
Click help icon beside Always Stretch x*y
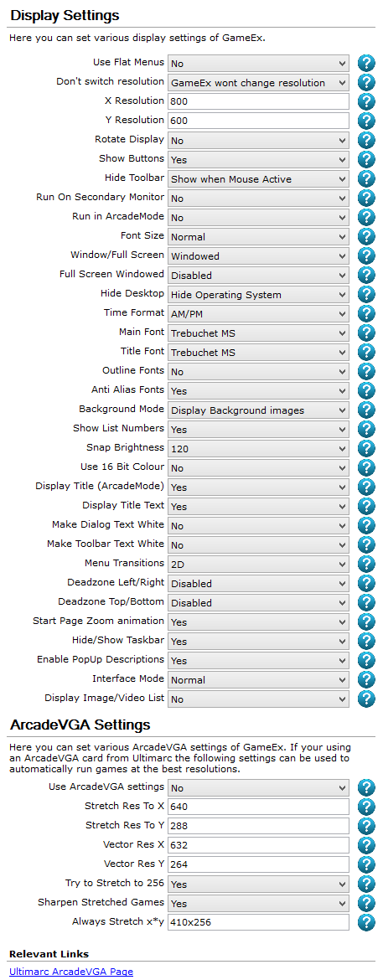pos(366,922)
